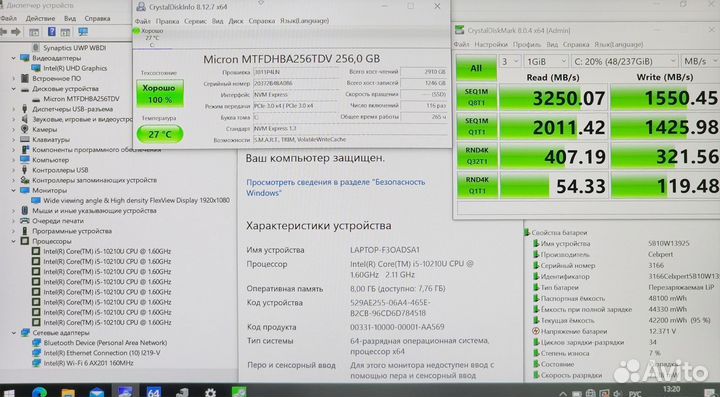Open Язык(Language) menu in CrystalDiskInfo
Image resolution: width=720 pixels, height=397 pixels.
click(304, 21)
